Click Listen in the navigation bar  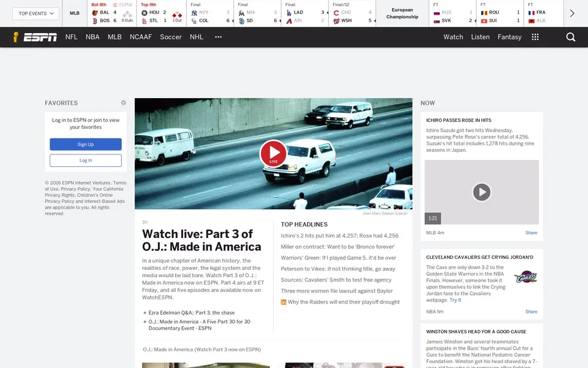[480, 37]
